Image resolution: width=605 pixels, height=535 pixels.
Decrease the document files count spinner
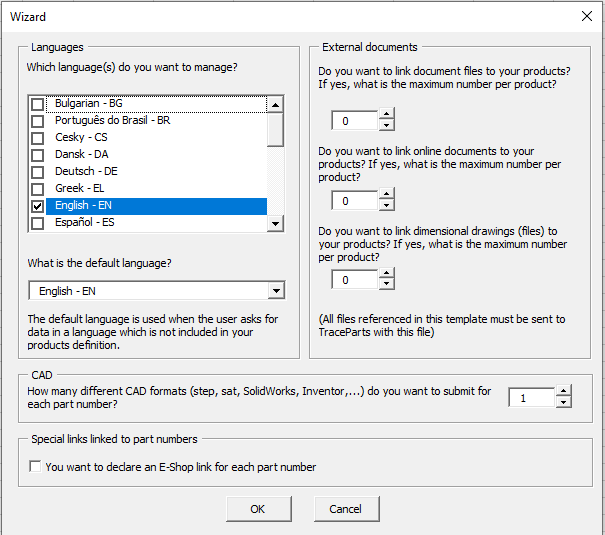click(387, 126)
